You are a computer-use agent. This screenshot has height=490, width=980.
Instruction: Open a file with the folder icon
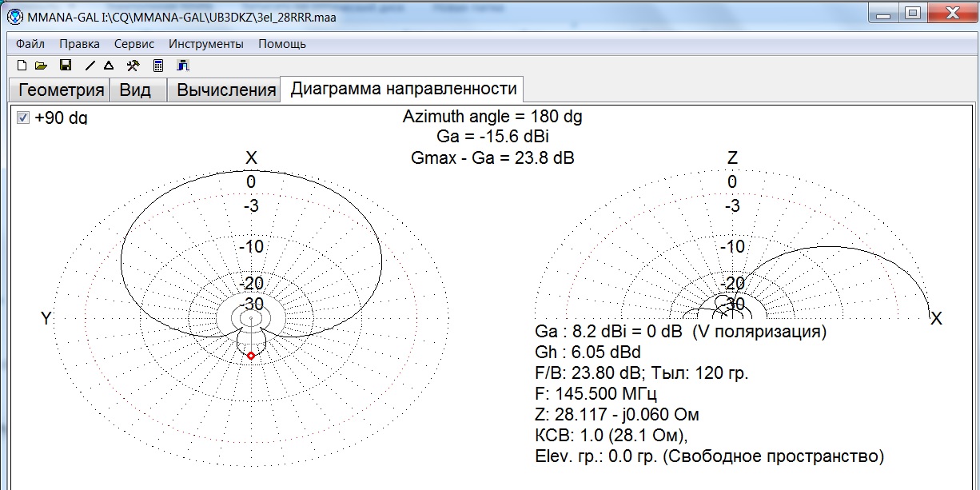(x=41, y=66)
